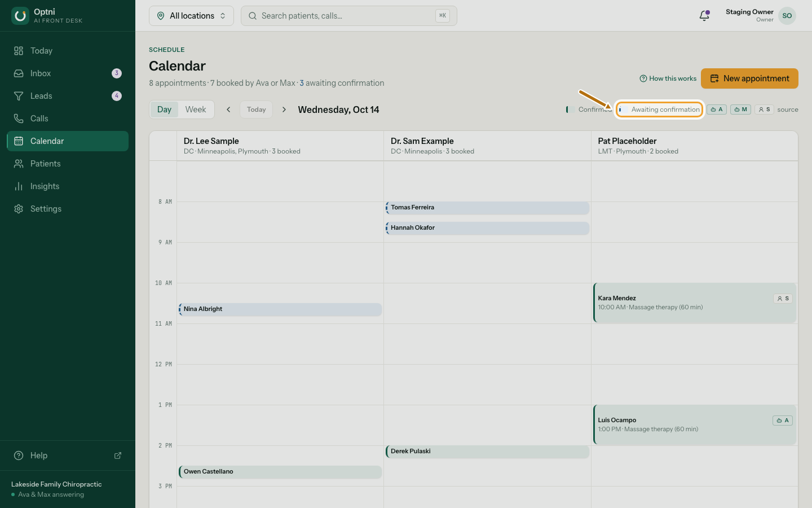Screen dimensions: 812x508
Task: Click the S badge on Kara Mendez appointment
Action: [x=783, y=299]
